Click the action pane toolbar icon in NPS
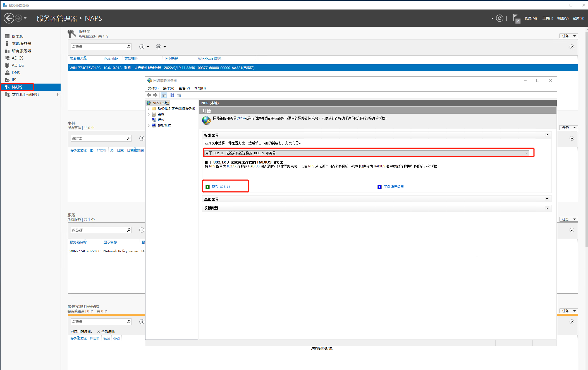This screenshot has width=588, height=370. (179, 95)
